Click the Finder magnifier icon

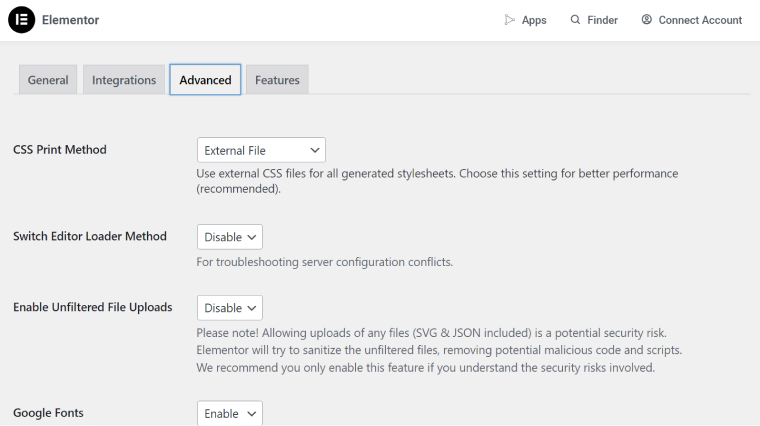[575, 19]
